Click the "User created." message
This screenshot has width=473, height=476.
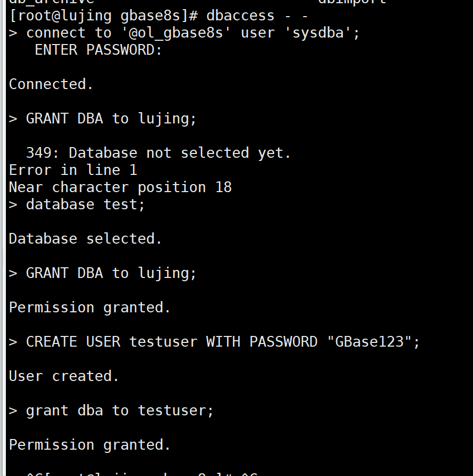coord(64,376)
